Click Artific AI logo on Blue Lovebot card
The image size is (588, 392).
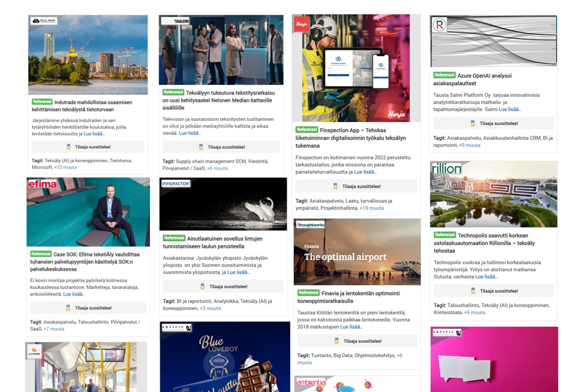(177, 328)
